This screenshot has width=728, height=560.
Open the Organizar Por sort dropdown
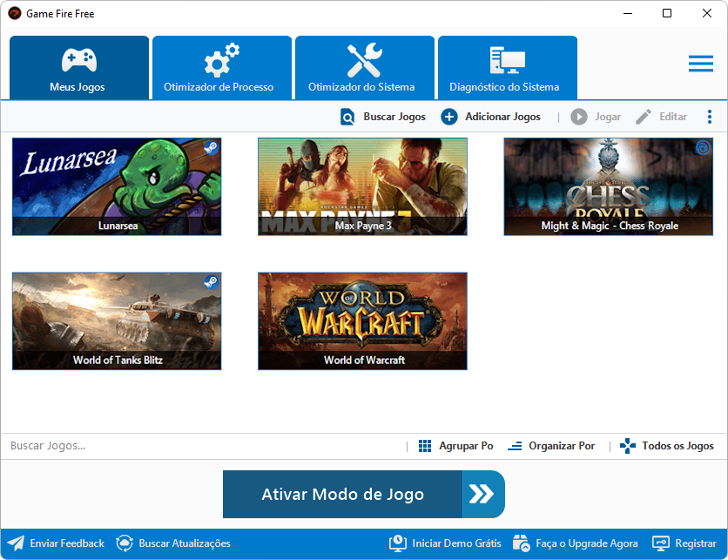tap(551, 446)
